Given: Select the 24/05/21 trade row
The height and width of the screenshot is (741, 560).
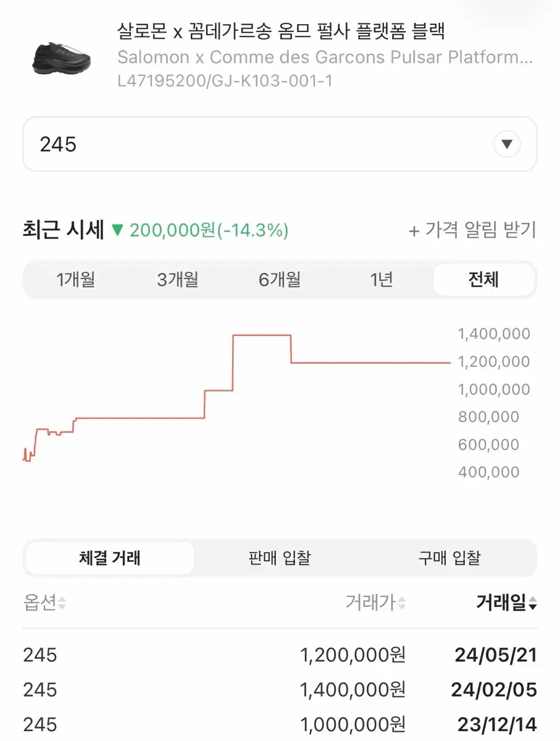Looking at the screenshot, I should point(280,655).
